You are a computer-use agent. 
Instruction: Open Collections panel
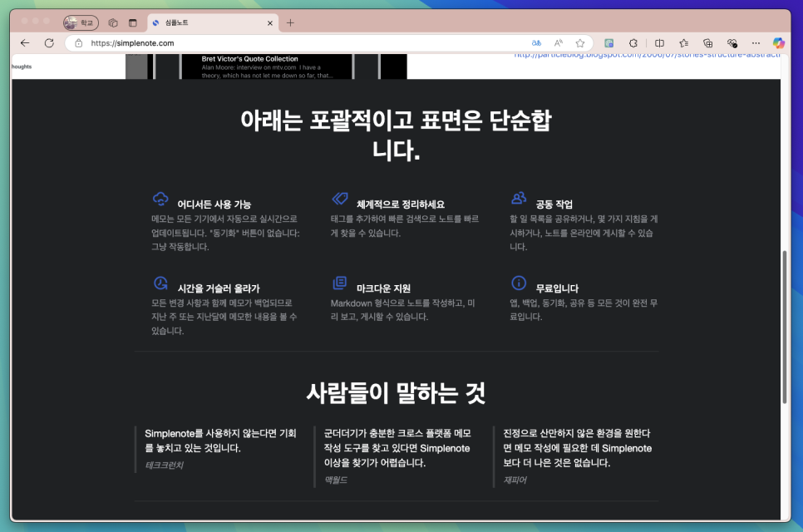707,43
